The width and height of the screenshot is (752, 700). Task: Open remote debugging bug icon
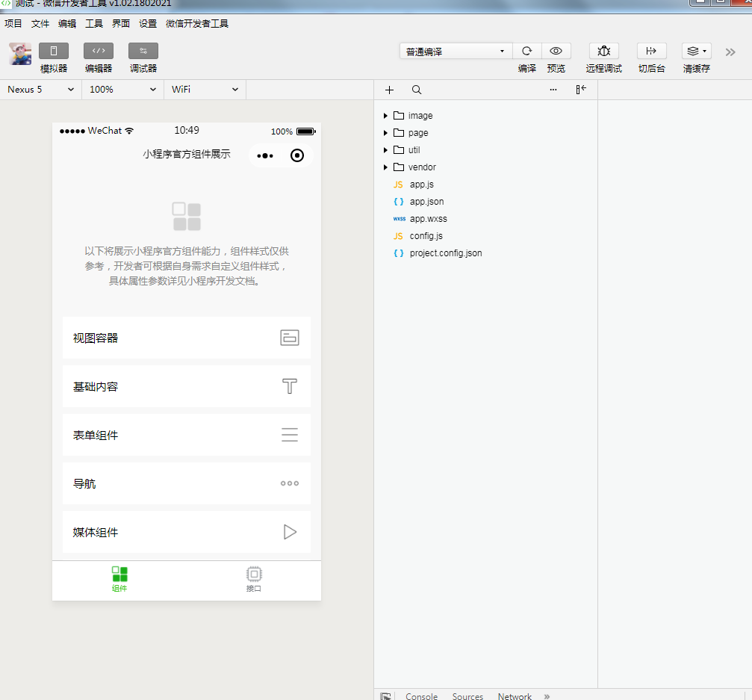(604, 51)
